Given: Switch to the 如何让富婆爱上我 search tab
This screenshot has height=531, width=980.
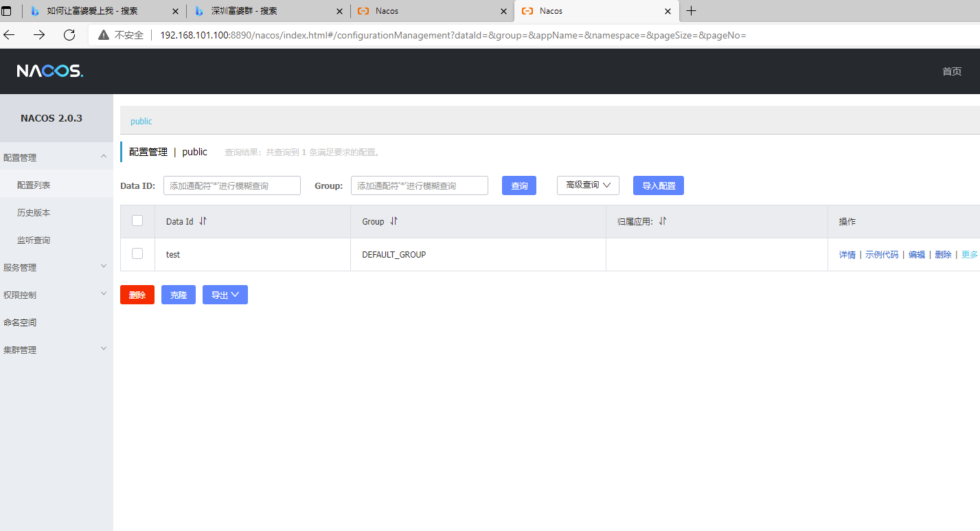Looking at the screenshot, I should coord(103,11).
